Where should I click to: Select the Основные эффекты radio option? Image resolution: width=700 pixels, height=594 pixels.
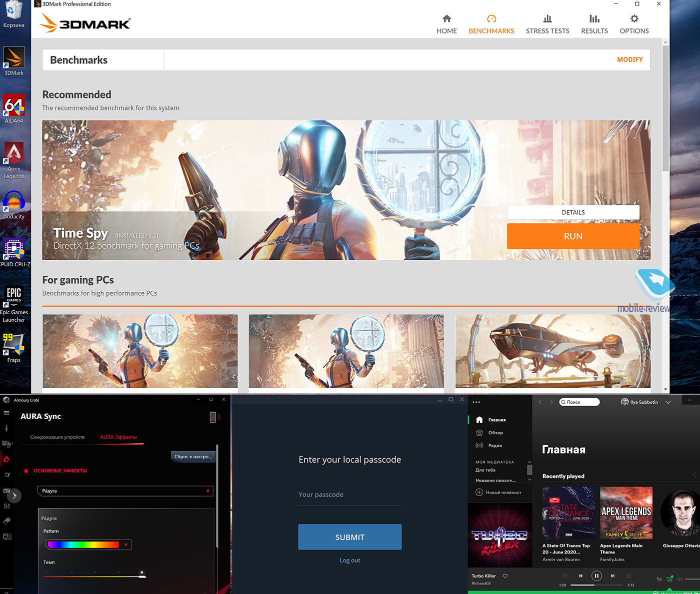[26, 471]
